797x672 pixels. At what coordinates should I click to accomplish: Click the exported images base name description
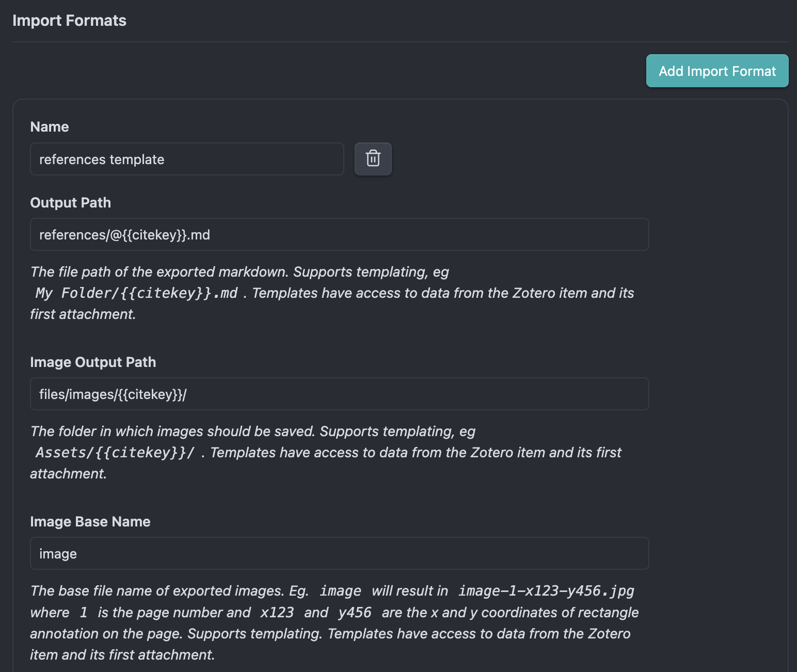pyautogui.click(x=334, y=623)
